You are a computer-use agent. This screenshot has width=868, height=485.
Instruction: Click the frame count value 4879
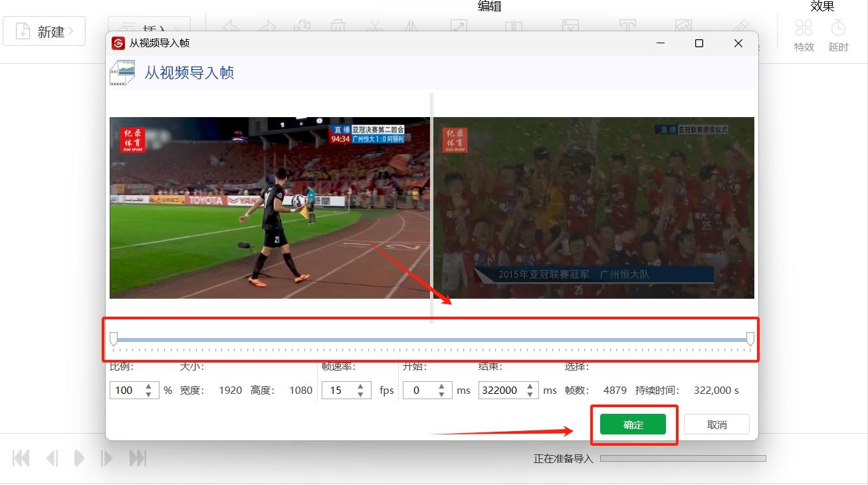pos(615,391)
